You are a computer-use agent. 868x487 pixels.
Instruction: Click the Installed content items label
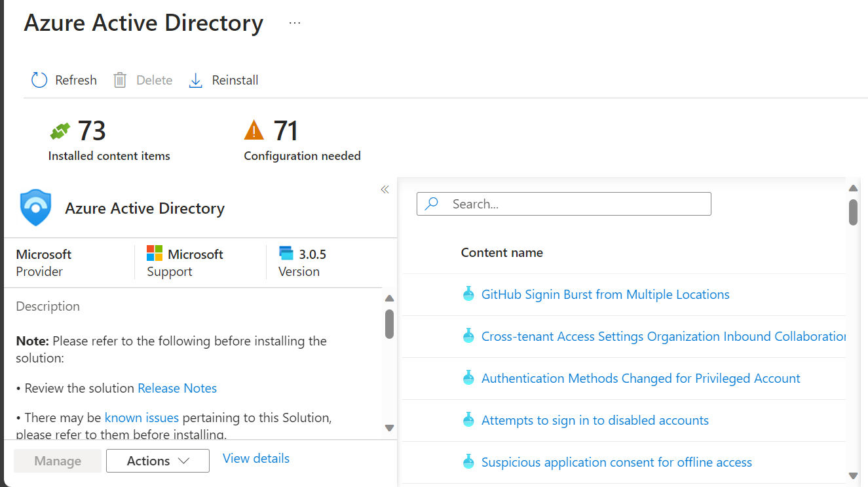coord(109,156)
